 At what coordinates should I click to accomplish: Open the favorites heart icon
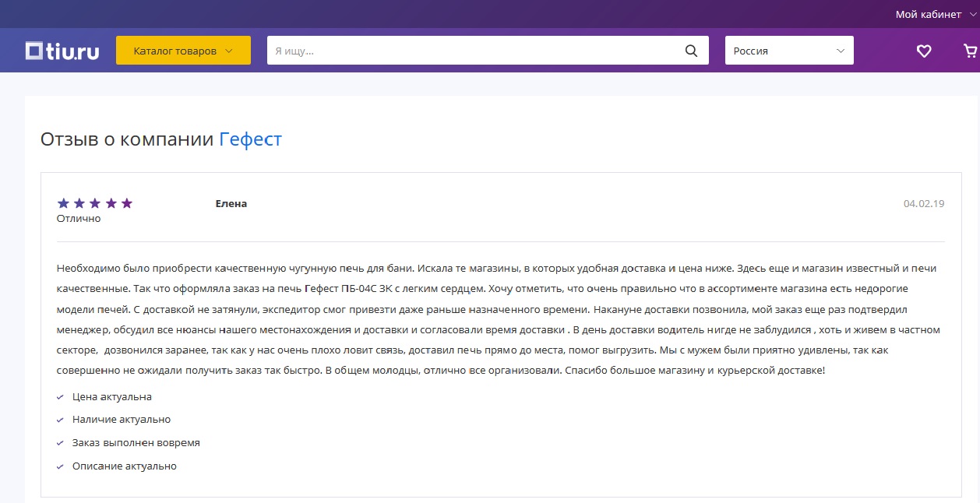(924, 51)
